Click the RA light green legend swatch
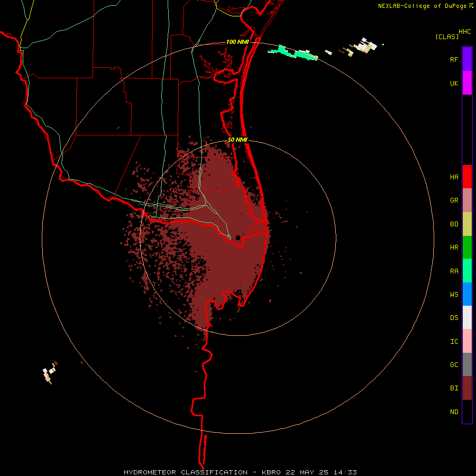 pos(467,271)
